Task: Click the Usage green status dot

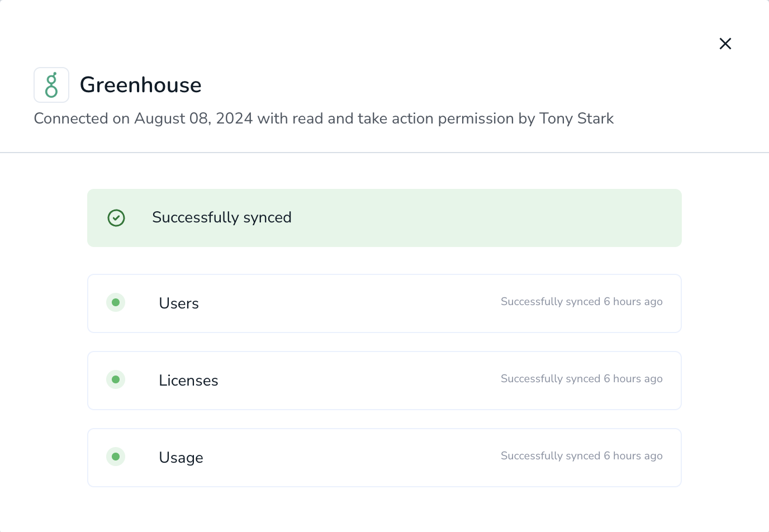Action: point(116,457)
